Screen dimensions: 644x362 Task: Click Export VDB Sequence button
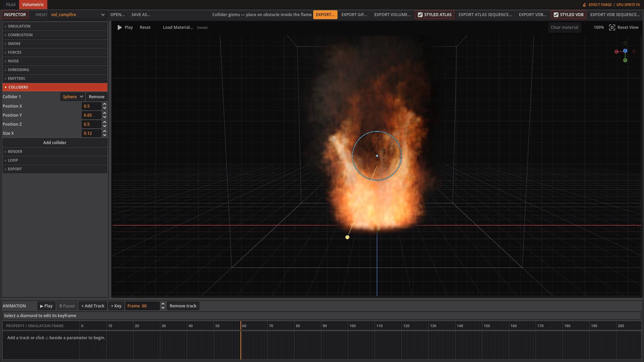tap(615, 15)
